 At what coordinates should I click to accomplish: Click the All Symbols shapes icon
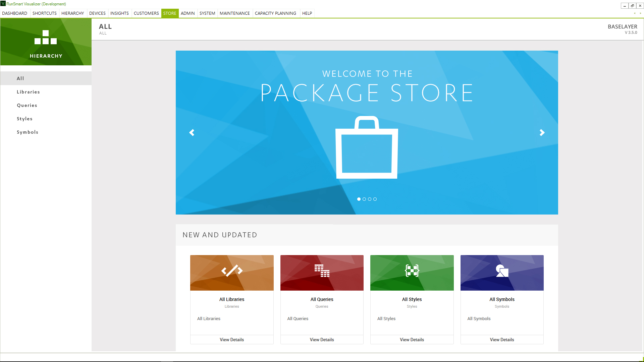[502, 270]
